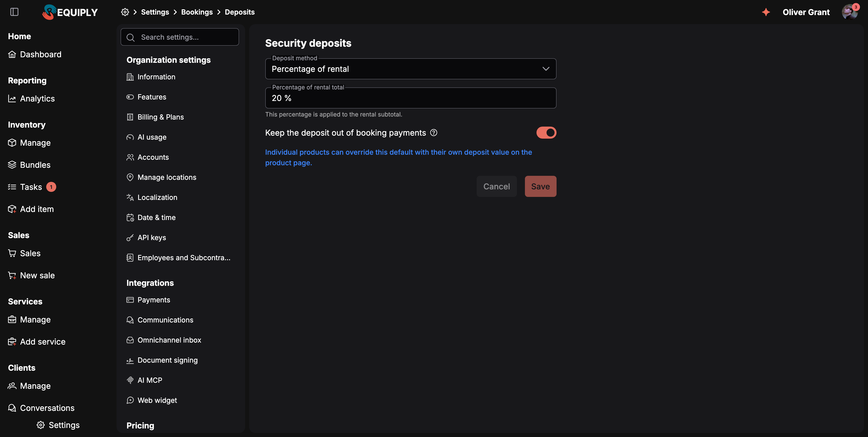Open Omnichannel inbox settings

(x=164, y=340)
